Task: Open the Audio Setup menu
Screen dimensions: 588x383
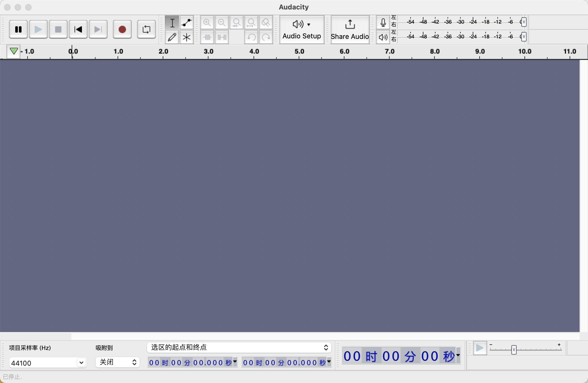Action: (x=302, y=29)
